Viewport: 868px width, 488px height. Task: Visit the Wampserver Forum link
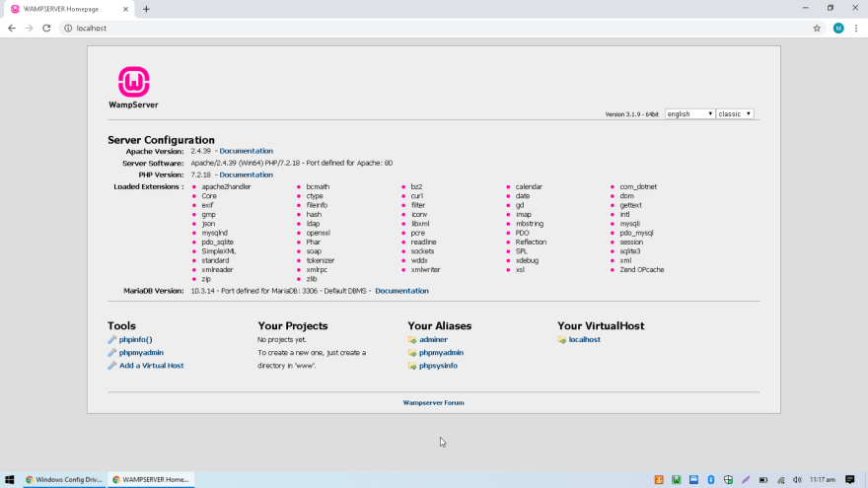click(433, 403)
